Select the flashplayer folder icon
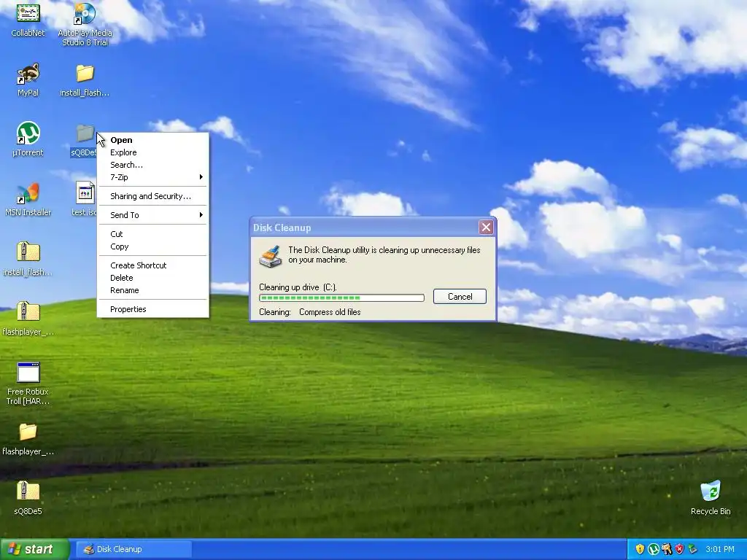Screen dimensions: 747x560 click(x=28, y=432)
